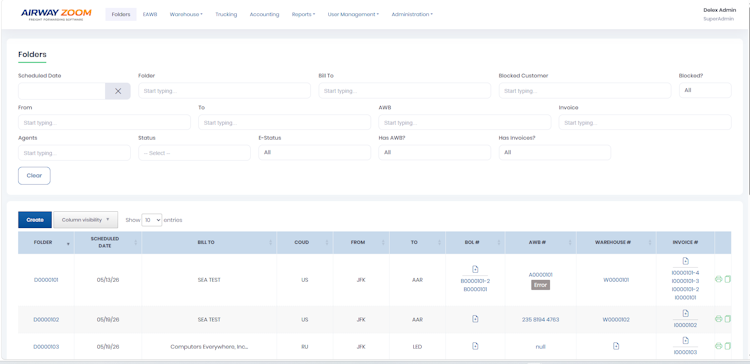Open the User Management menu

(353, 14)
